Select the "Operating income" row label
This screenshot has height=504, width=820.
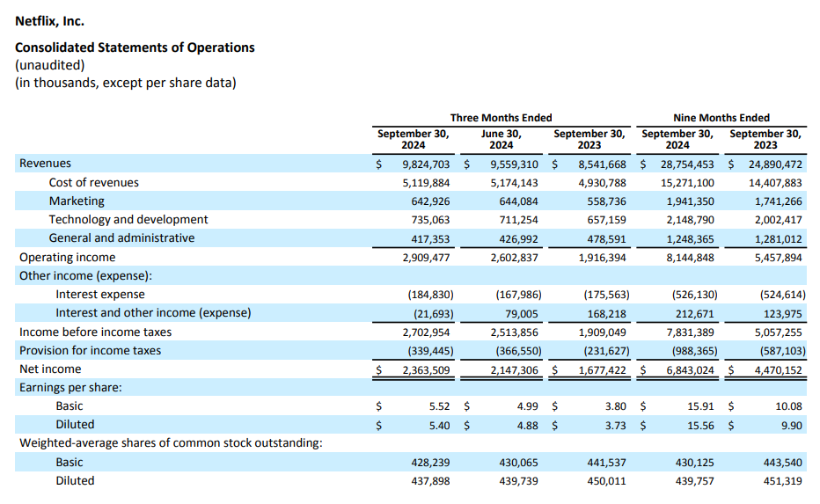pyautogui.click(x=68, y=257)
